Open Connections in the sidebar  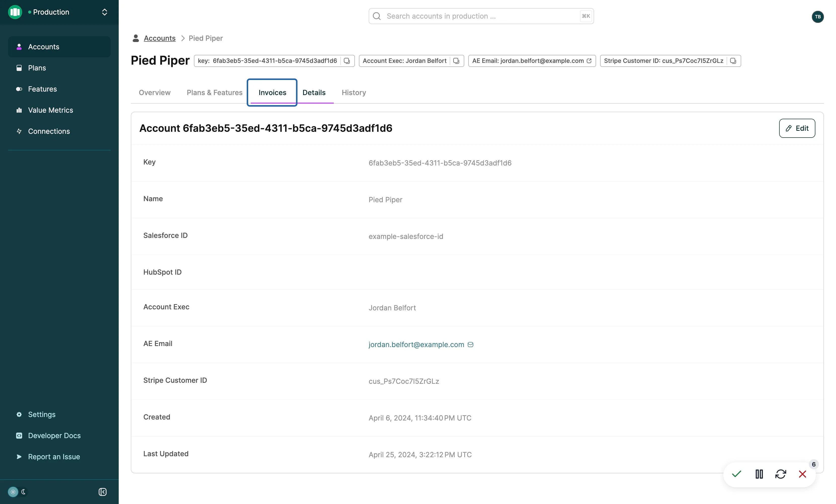point(59,131)
